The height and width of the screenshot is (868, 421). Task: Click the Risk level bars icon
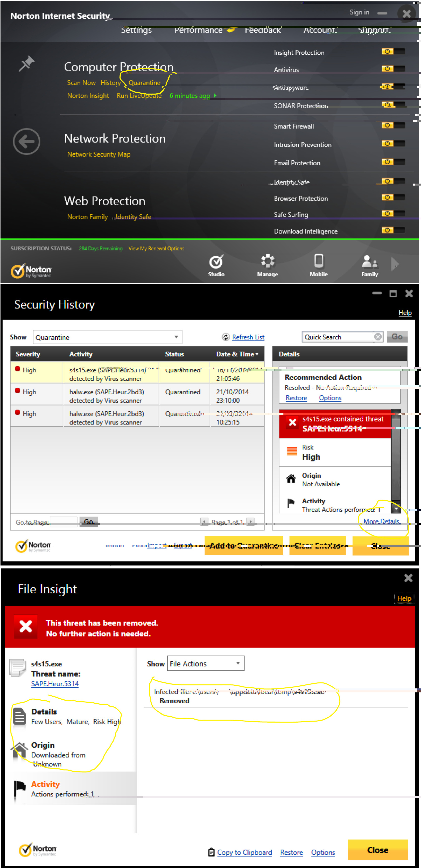pyautogui.click(x=292, y=451)
